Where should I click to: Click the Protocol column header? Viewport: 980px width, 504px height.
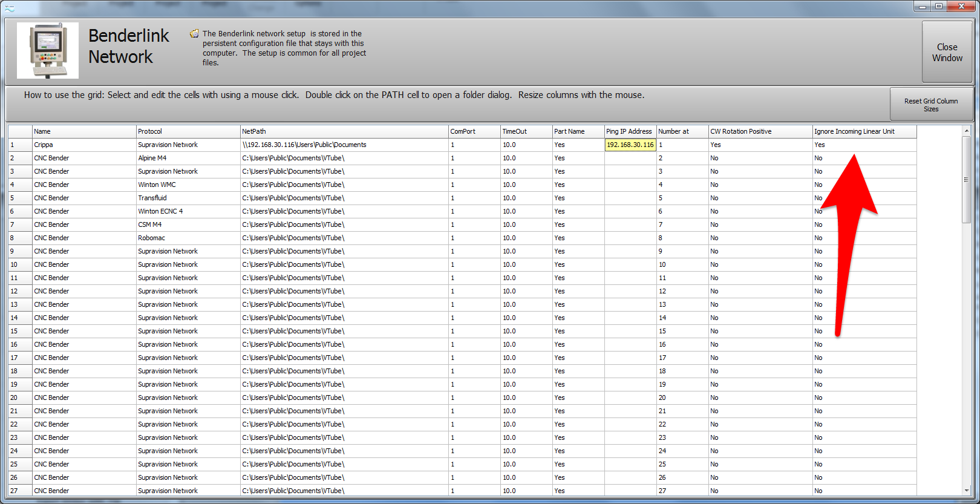click(x=188, y=131)
